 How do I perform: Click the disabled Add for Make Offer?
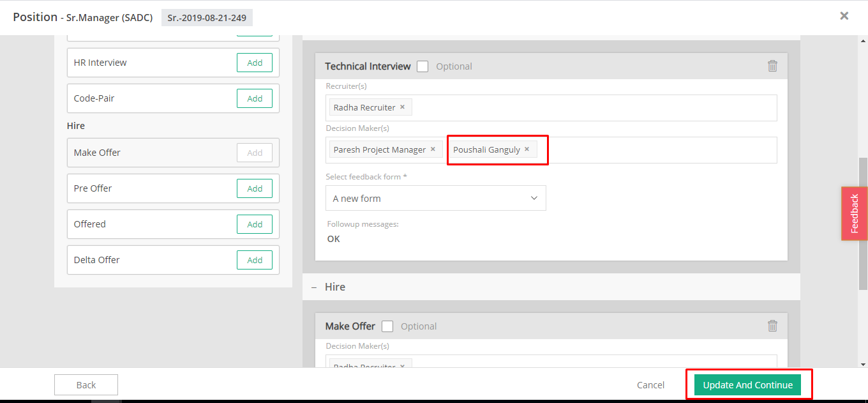tap(255, 153)
